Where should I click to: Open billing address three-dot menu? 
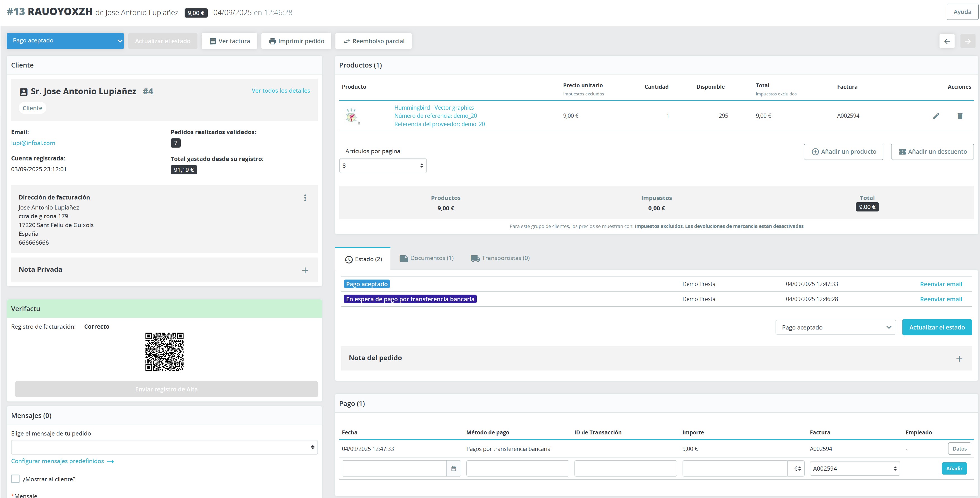point(305,198)
